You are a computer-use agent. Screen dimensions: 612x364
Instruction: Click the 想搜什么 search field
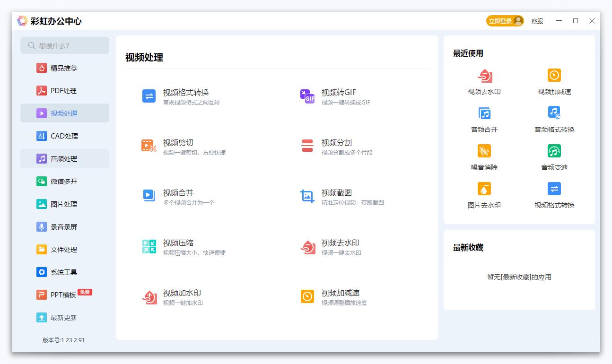(65, 45)
